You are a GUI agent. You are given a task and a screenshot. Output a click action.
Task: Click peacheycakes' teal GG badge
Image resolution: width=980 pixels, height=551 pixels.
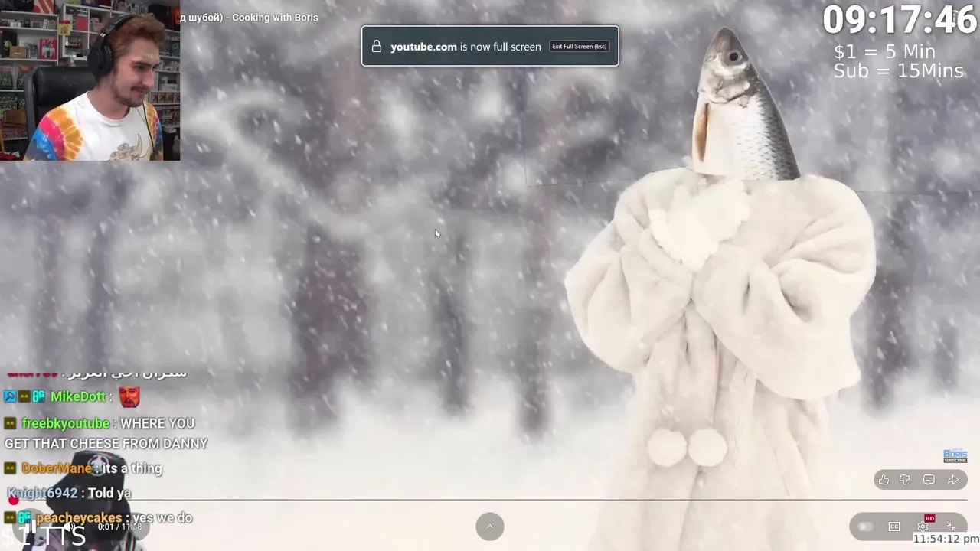[x=24, y=518]
